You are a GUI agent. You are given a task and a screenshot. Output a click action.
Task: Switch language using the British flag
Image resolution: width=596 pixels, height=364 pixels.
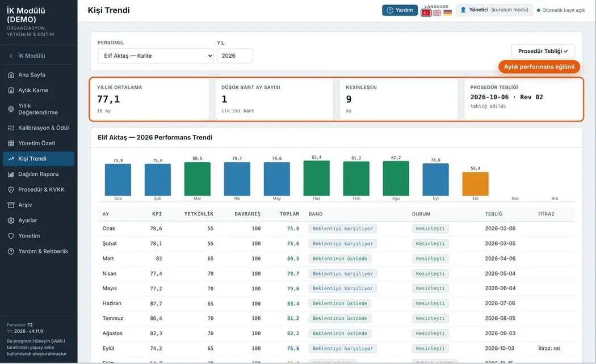pos(437,13)
